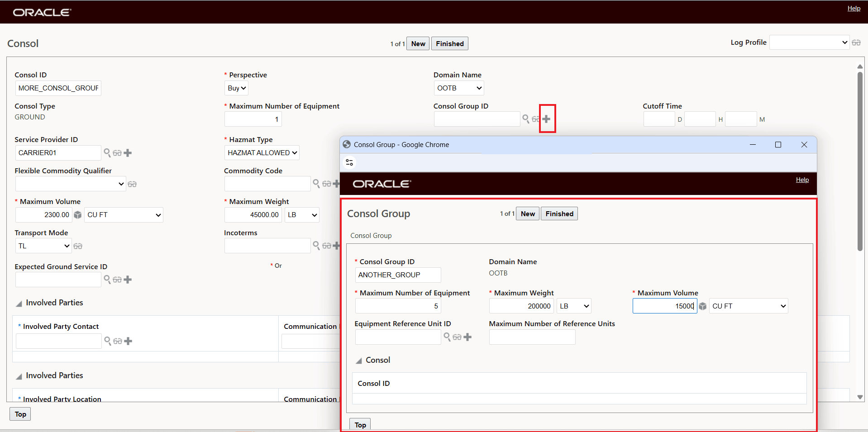Image resolution: width=868 pixels, height=432 pixels.
Task: Click the binoculars beside Log Profile
Action: [x=856, y=42]
